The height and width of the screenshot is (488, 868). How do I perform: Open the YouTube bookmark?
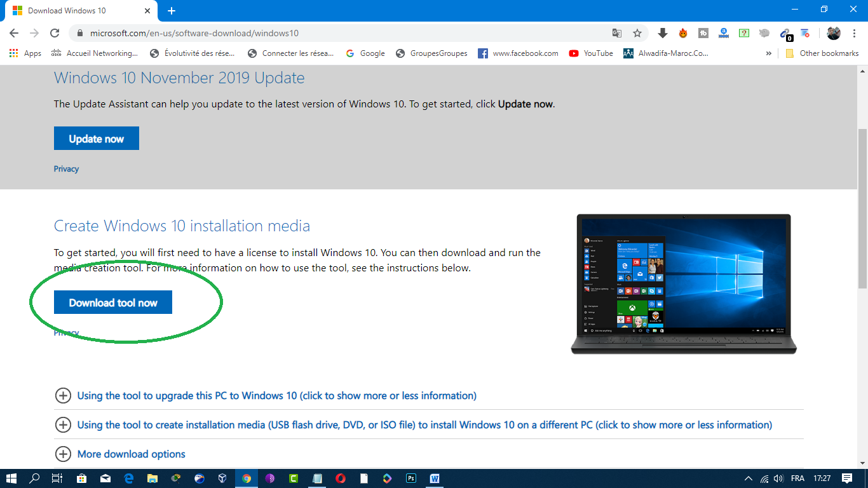coord(591,53)
